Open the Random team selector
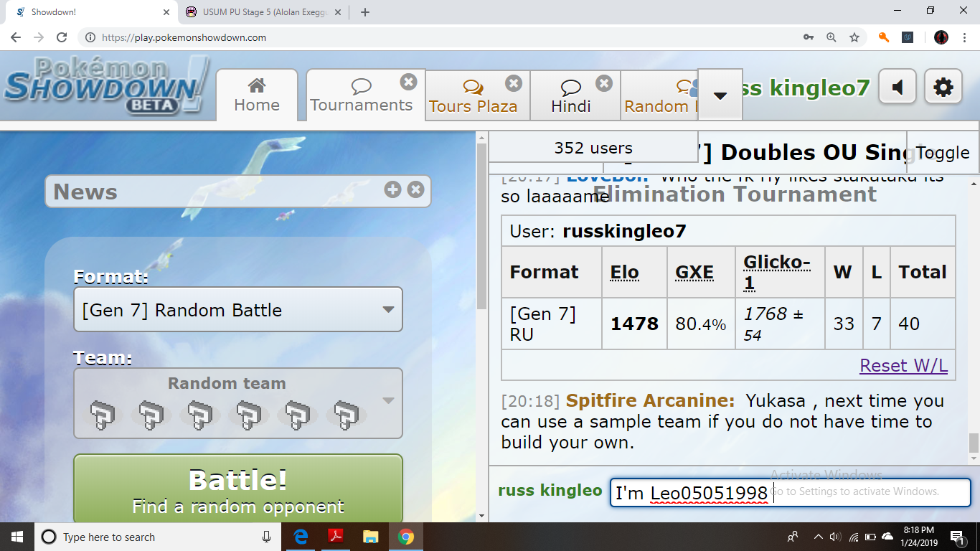Viewport: 980px width, 551px height. (x=238, y=403)
